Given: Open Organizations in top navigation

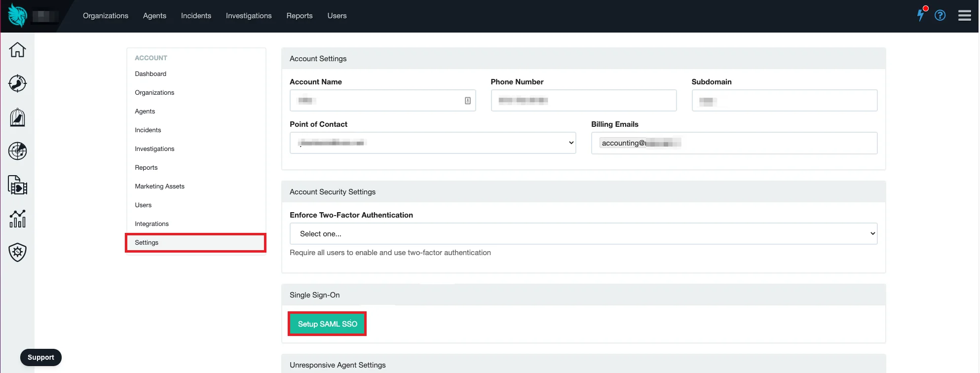Looking at the screenshot, I should tap(106, 16).
